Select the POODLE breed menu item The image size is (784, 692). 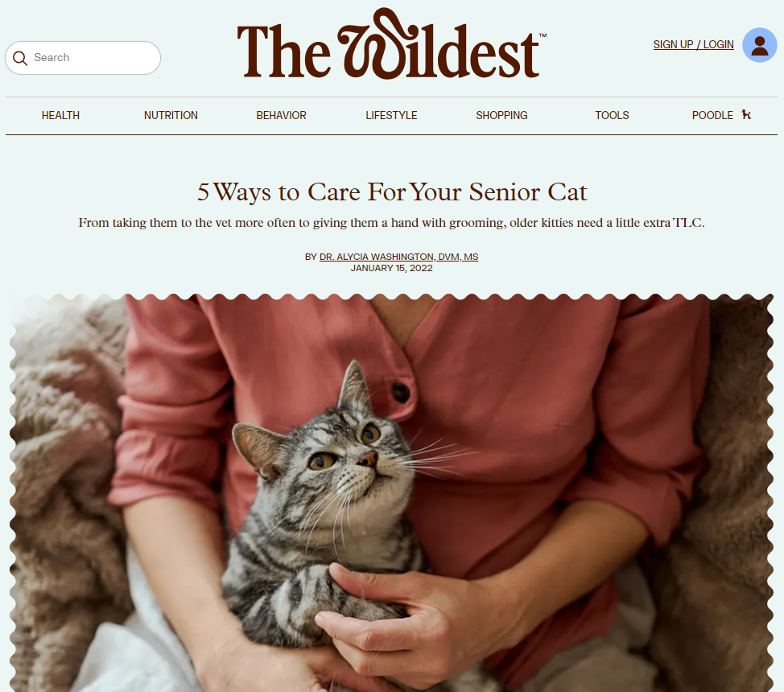712,116
